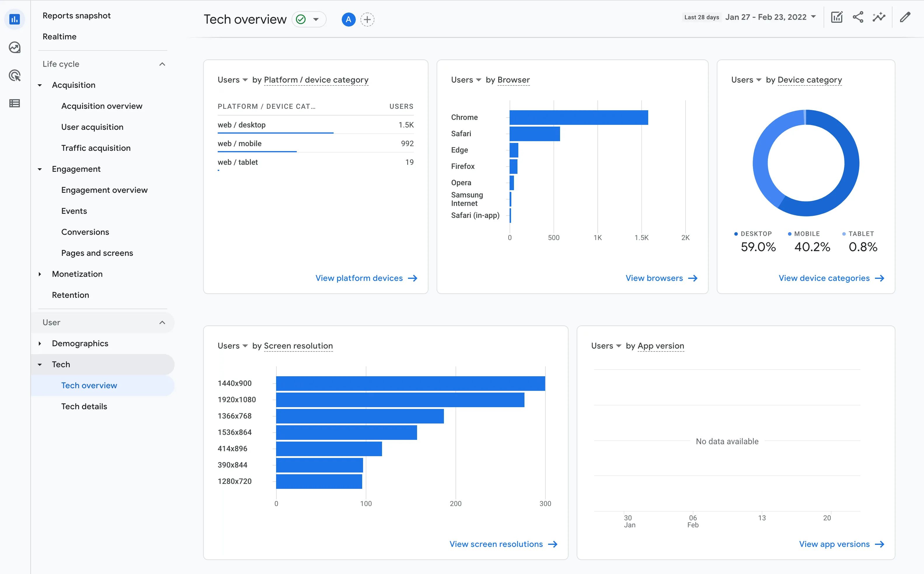
Task: Click View screen resolutions link
Action: tap(497, 544)
